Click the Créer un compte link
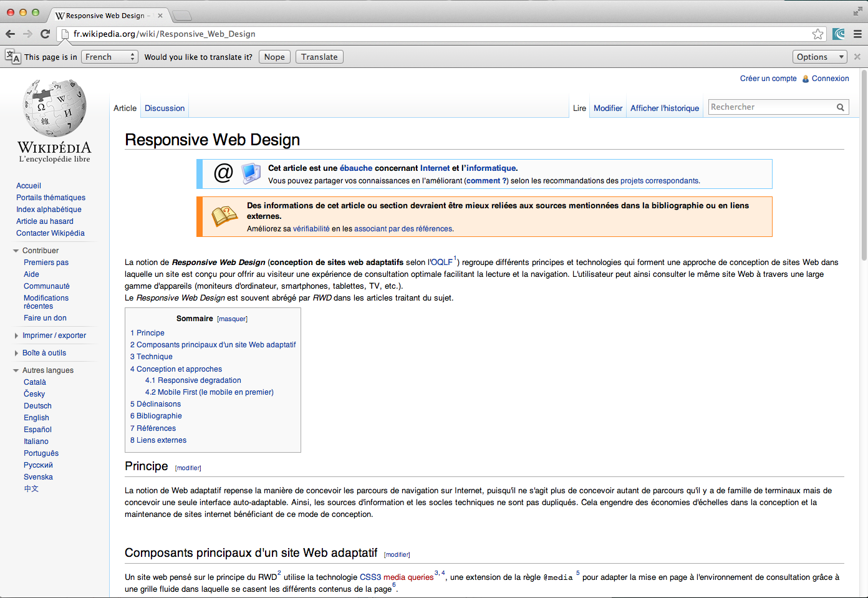This screenshot has width=868, height=598. (768, 79)
